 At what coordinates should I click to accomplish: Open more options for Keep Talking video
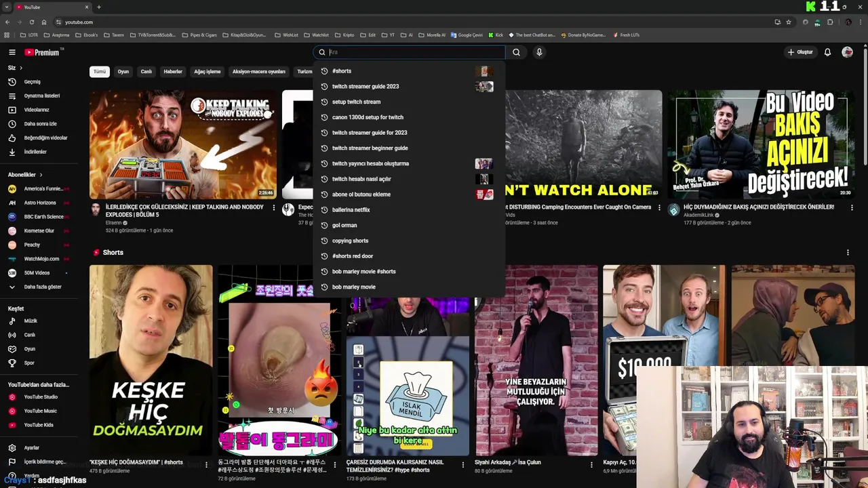(x=274, y=208)
